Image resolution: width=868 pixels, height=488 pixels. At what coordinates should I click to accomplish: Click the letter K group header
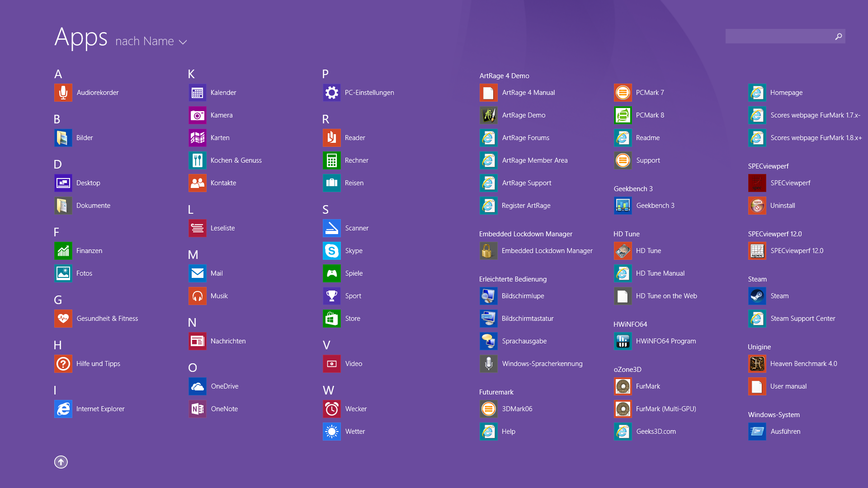191,74
